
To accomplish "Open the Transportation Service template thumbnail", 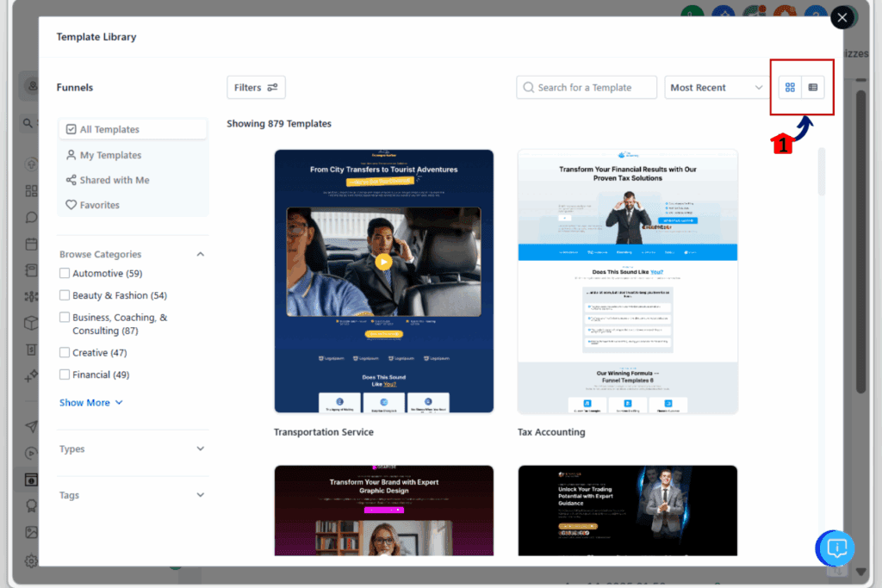I will click(383, 281).
